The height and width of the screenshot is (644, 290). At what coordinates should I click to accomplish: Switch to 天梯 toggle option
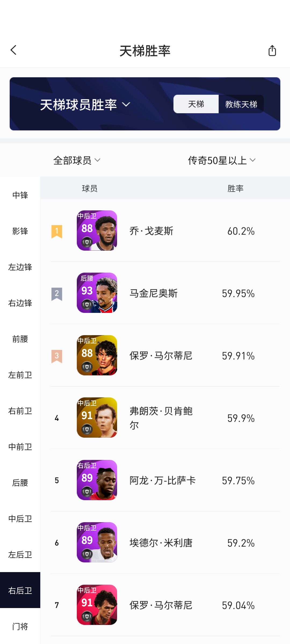[196, 104]
